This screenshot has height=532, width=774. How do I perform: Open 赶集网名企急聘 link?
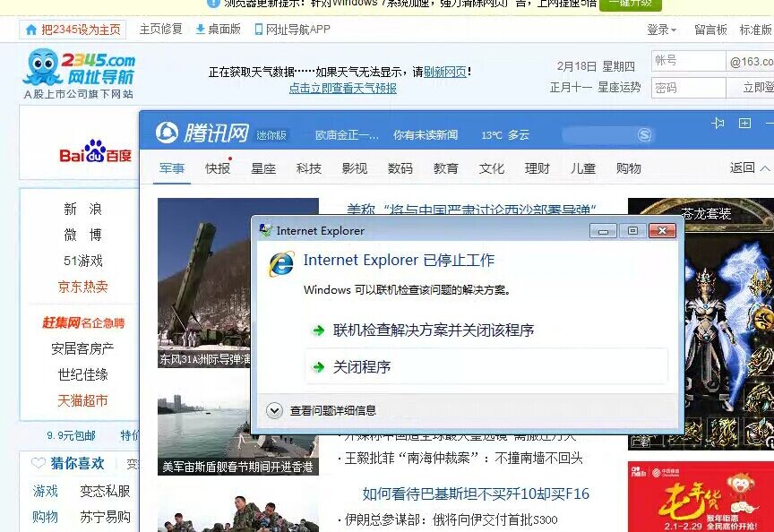(x=83, y=322)
